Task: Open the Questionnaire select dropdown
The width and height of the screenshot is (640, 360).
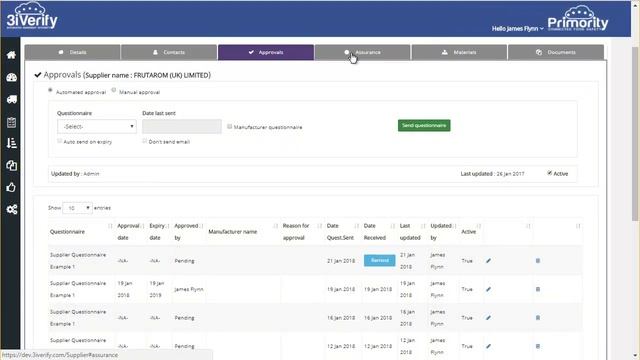Action: click(97, 127)
